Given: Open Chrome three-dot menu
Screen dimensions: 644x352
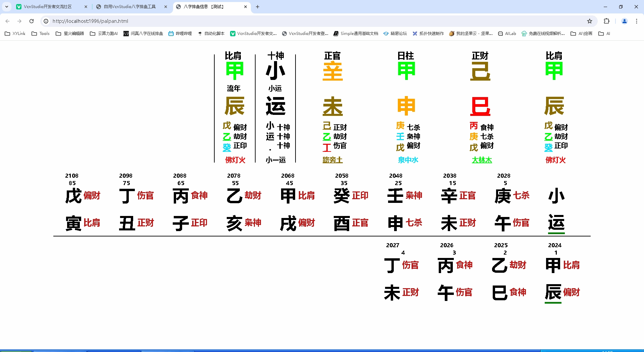Looking at the screenshot, I should [x=636, y=21].
